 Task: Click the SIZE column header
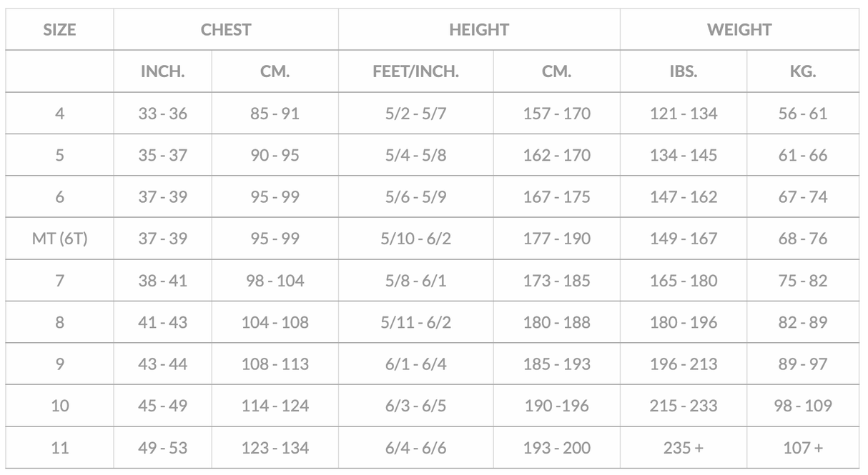coord(59,30)
